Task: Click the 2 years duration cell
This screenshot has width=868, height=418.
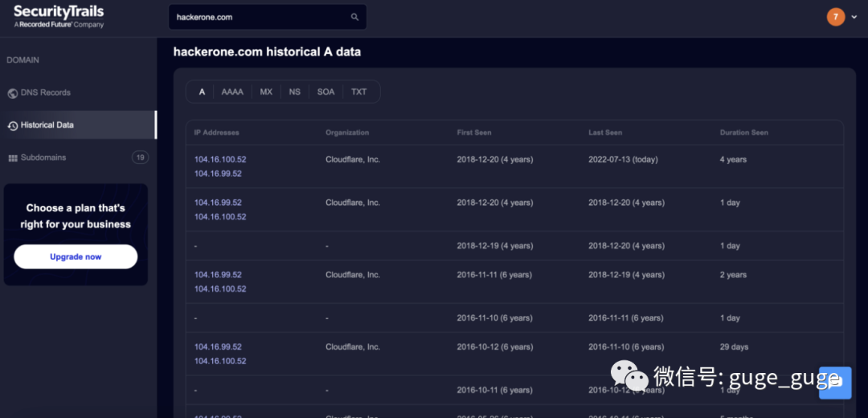Action: click(734, 275)
